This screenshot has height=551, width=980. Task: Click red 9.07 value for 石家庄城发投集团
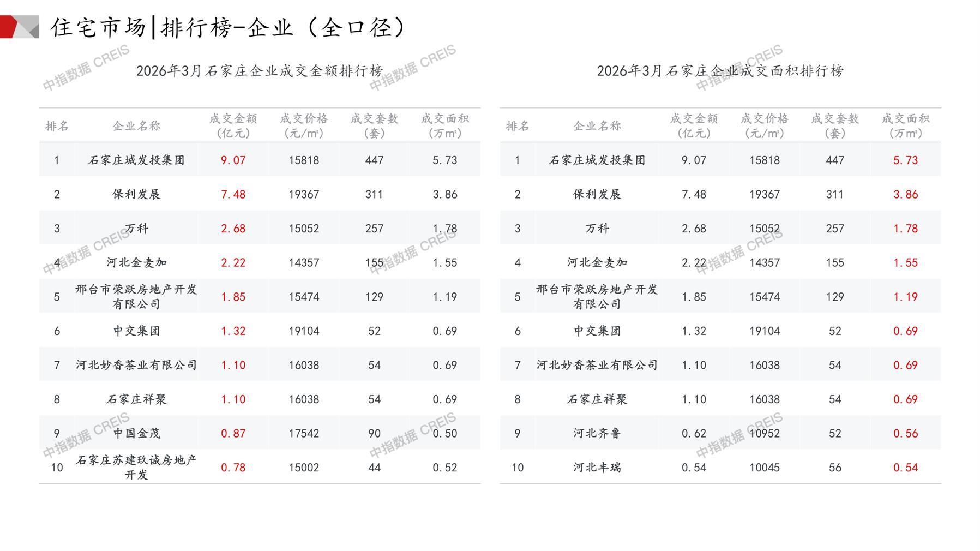pyautogui.click(x=233, y=160)
